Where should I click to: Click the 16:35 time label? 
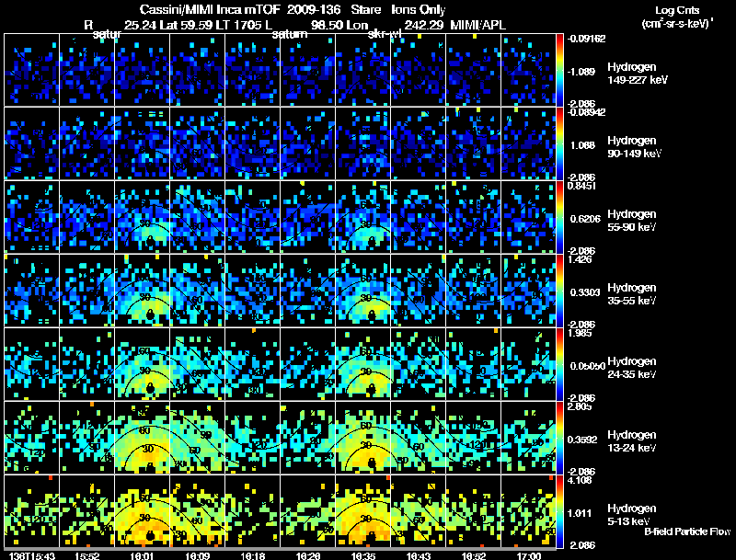[x=362, y=556]
